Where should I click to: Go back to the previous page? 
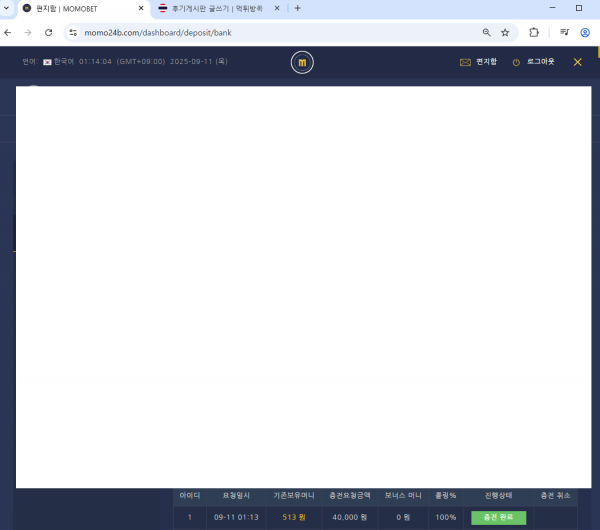10,32
